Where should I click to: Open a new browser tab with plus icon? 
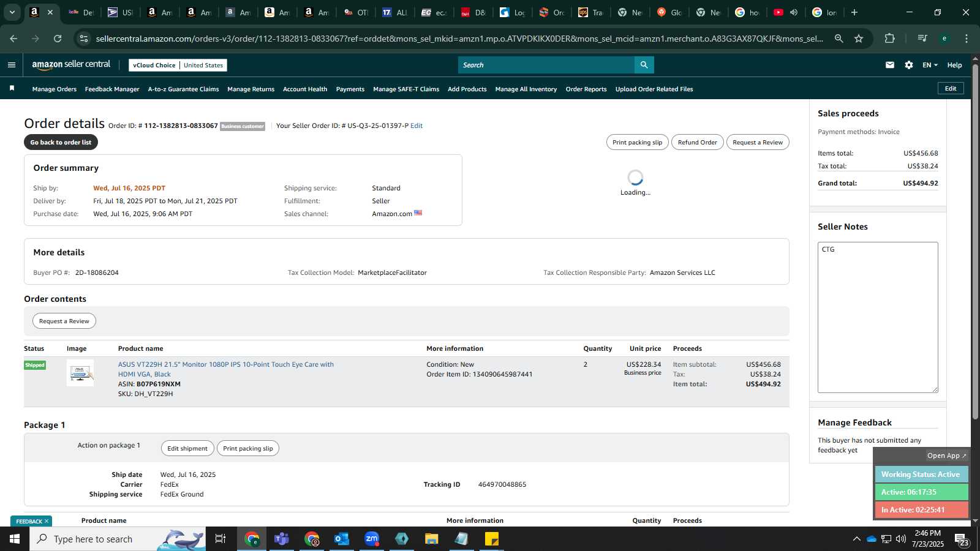854,12
